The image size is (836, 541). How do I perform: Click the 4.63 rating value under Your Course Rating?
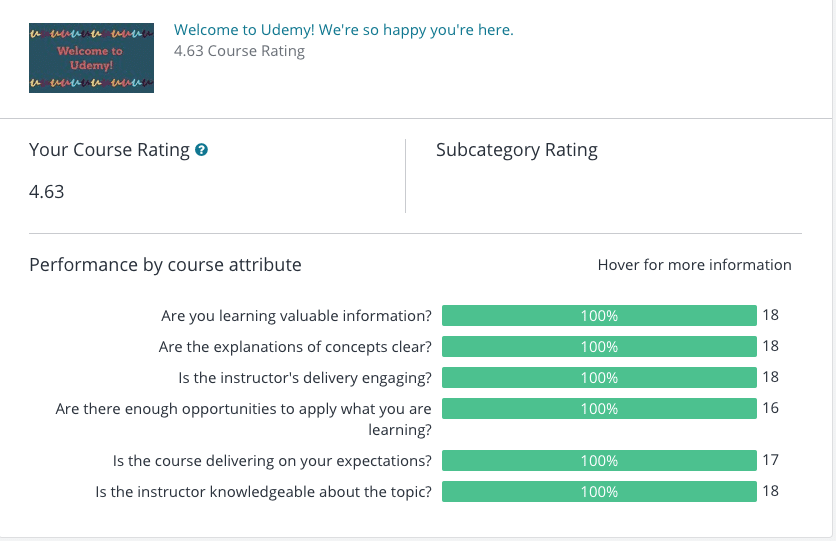tap(46, 192)
